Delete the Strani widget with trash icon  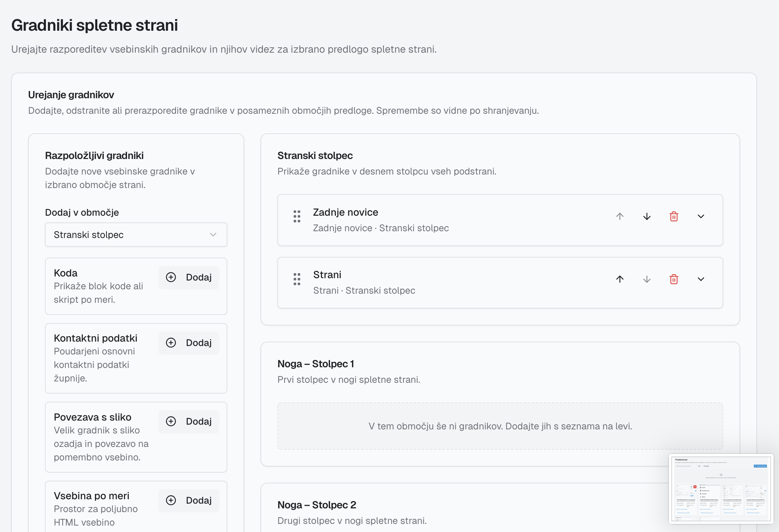coord(674,279)
